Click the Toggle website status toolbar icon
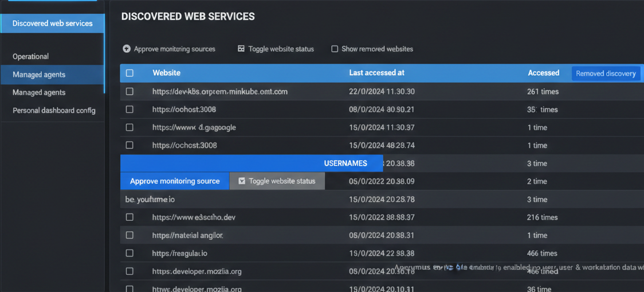 241,49
